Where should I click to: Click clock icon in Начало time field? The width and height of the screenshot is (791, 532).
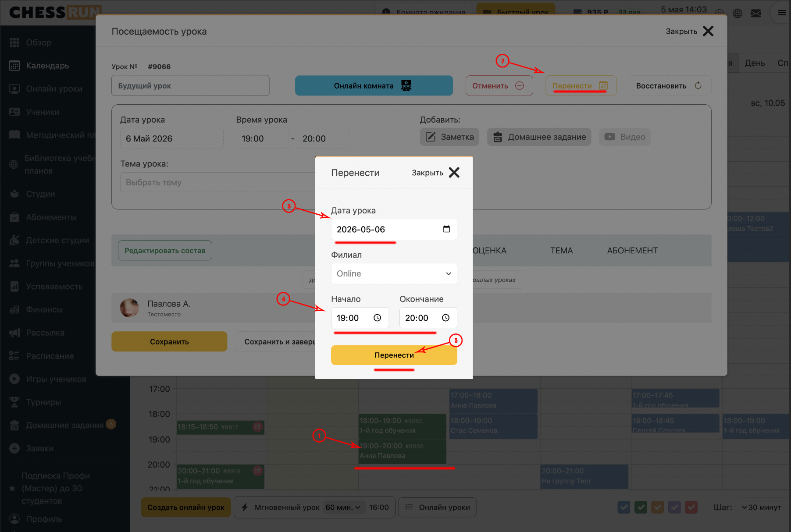pos(377,318)
